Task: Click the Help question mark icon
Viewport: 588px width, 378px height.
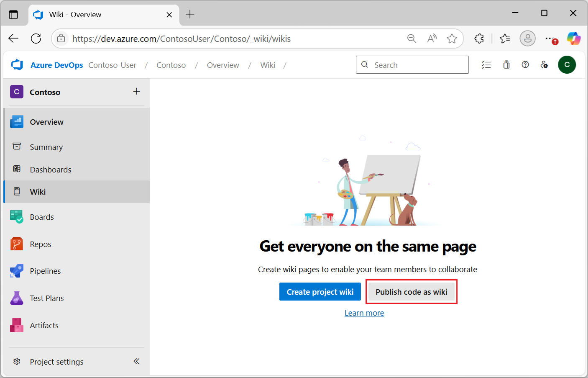Action: coord(525,65)
